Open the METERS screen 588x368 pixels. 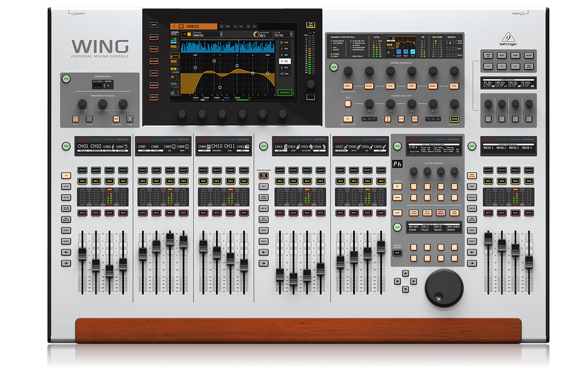click(154, 49)
